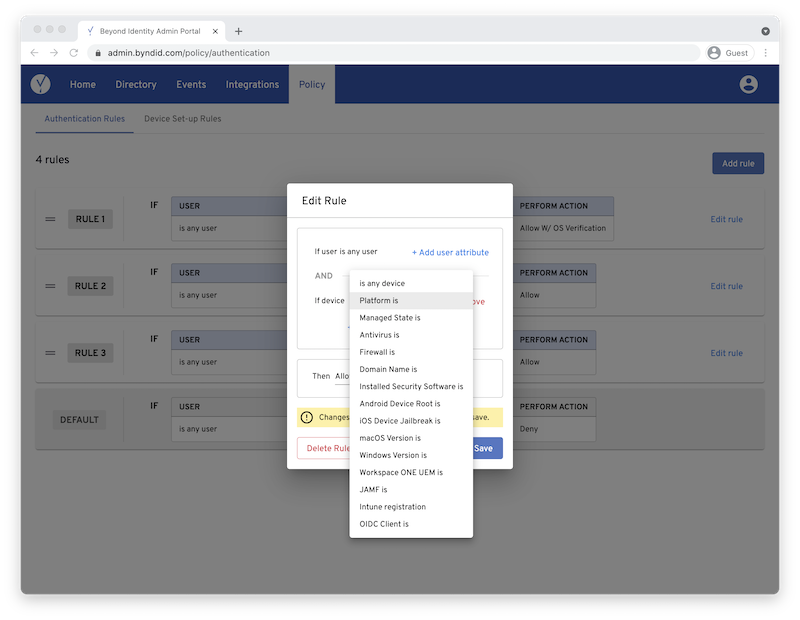This screenshot has width=800, height=620.
Task: Click the browser forward arrow
Action: 54,53
